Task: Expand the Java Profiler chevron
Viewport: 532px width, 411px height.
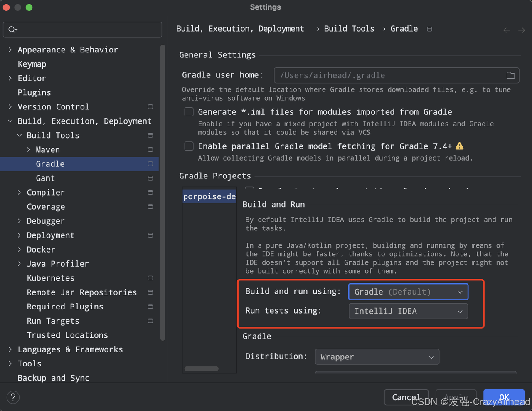Action: [19, 264]
